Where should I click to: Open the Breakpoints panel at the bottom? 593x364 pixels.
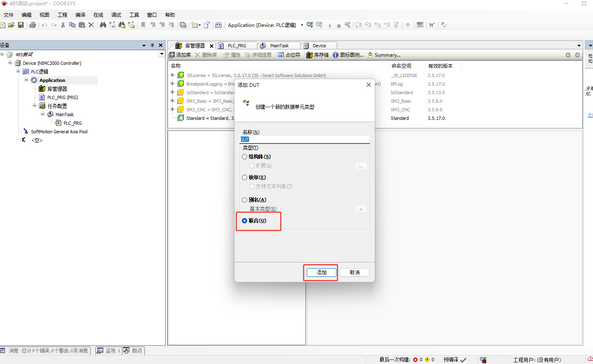[133, 351]
